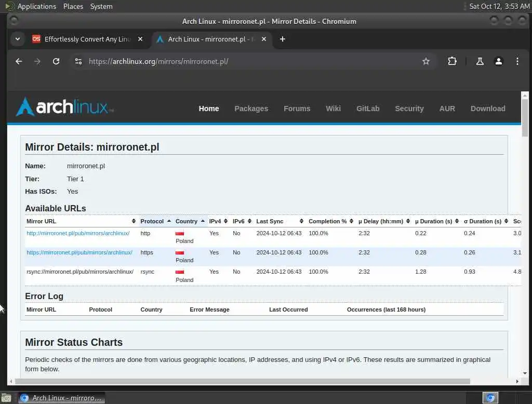Click the date and time clock
Image resolution: width=532 pixels, height=404 pixels.
499,6
